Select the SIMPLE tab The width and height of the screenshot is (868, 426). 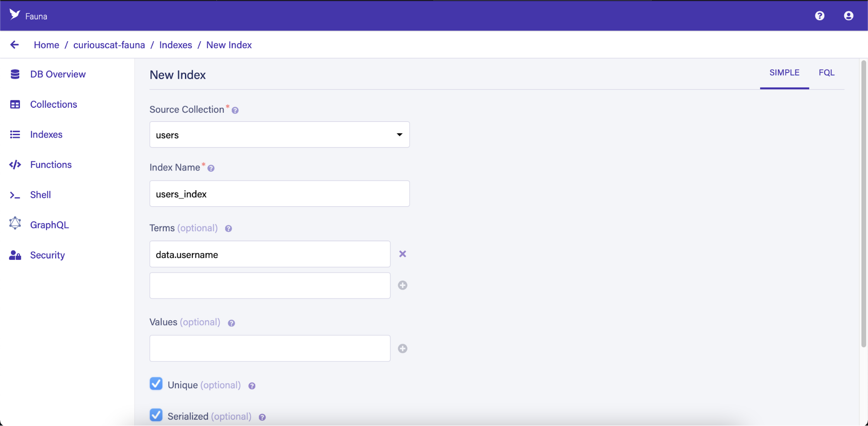(x=784, y=73)
